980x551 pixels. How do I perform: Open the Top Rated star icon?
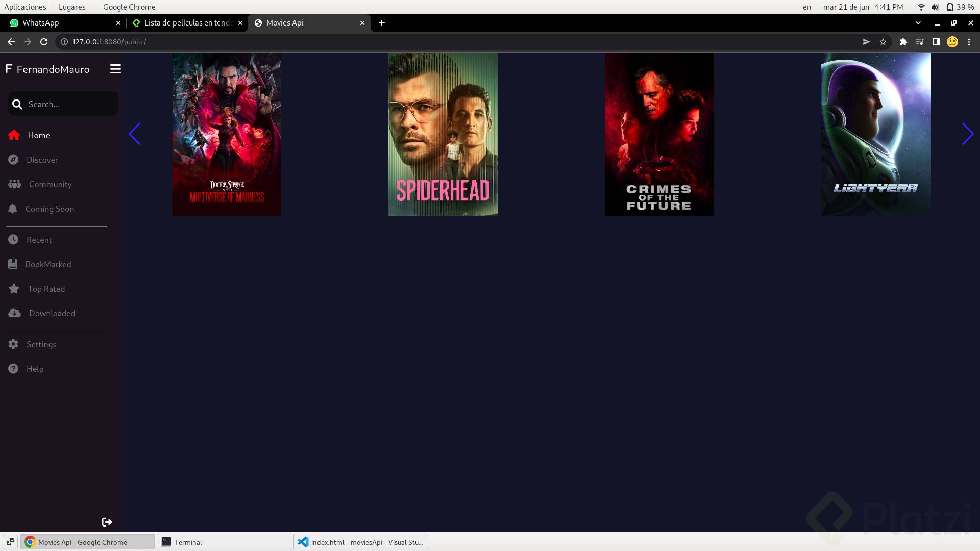14,289
